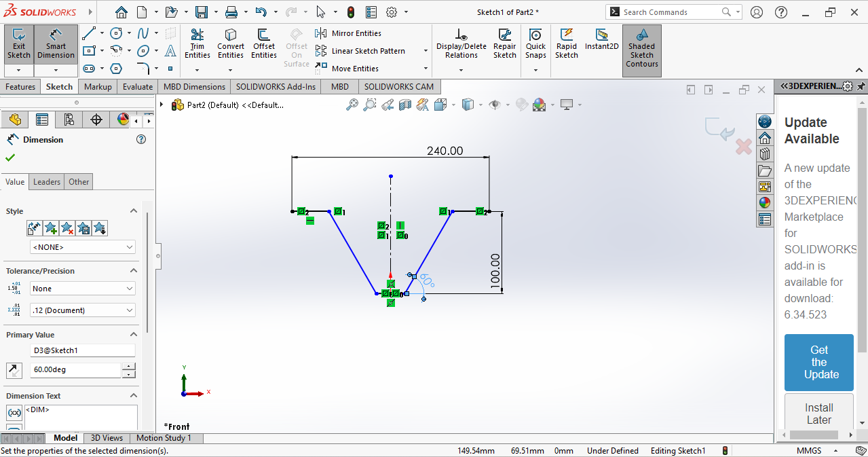The image size is (868, 457).
Task: Open Quick Snaps tool
Action: 535,44
